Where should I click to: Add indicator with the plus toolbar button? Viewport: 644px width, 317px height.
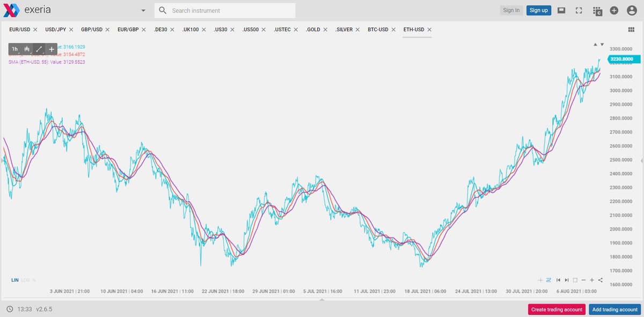[x=52, y=49]
